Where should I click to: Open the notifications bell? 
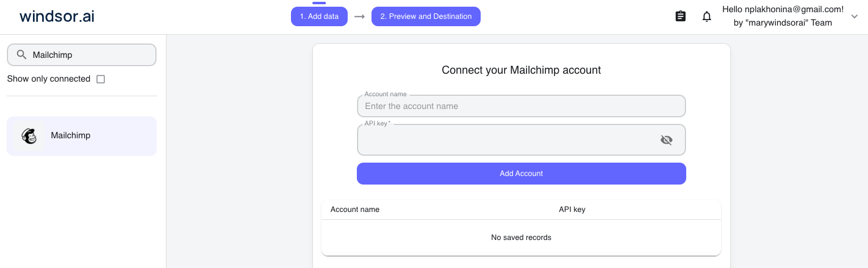707,16
